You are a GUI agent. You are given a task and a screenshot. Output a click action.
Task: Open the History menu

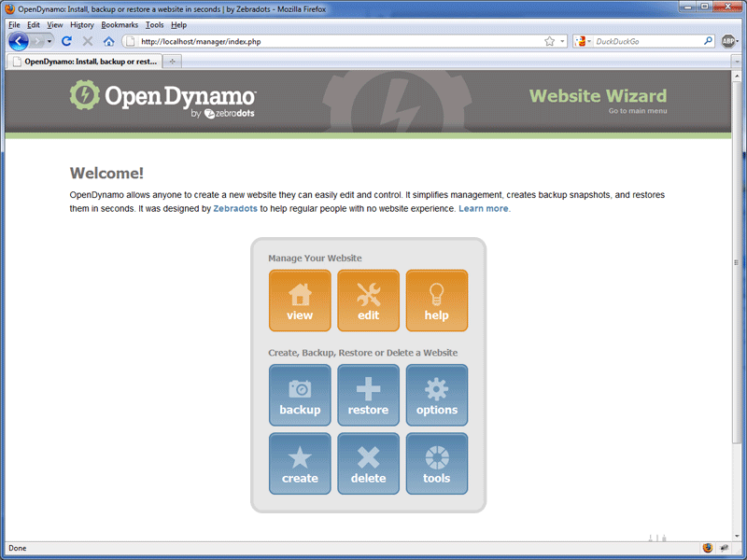[x=82, y=24]
